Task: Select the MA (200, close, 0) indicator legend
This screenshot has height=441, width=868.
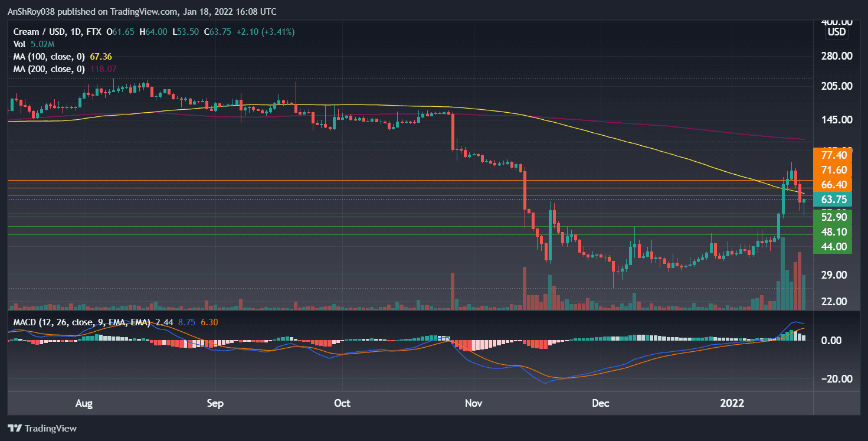Action: [x=47, y=68]
